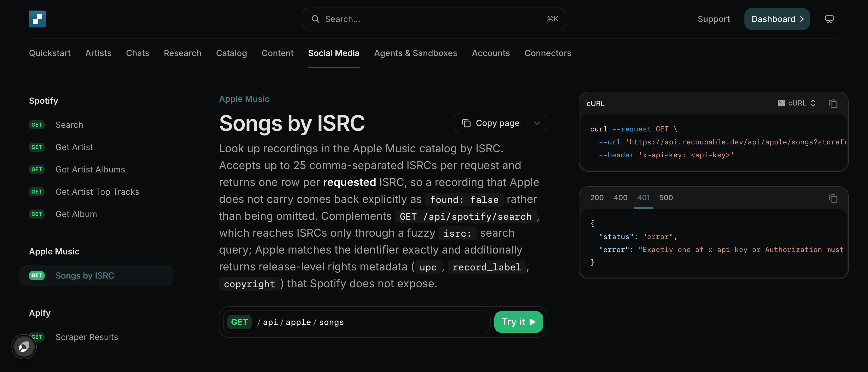Viewport: 868px width, 372px height.
Task: Copy the cURL request code snippet
Action: coord(833,103)
